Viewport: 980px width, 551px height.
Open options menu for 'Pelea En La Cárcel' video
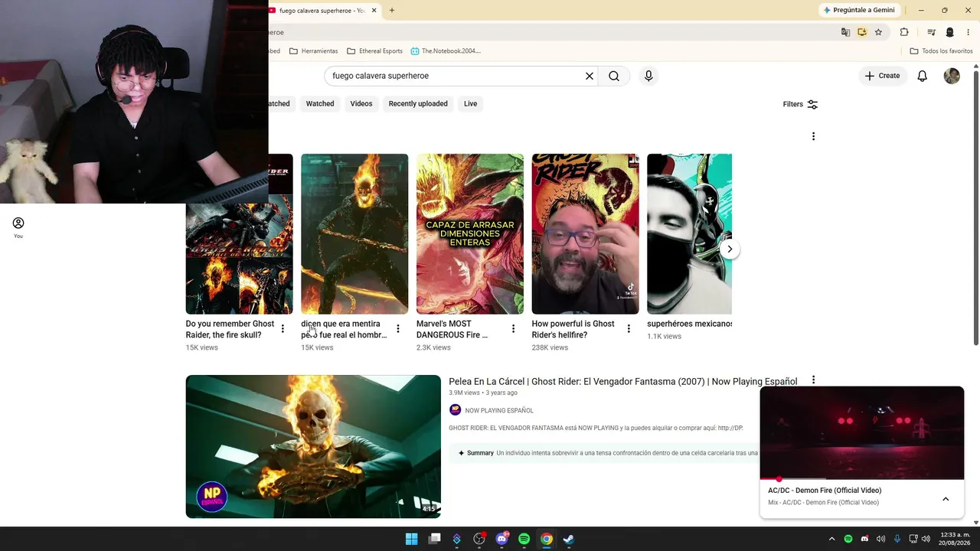point(813,380)
